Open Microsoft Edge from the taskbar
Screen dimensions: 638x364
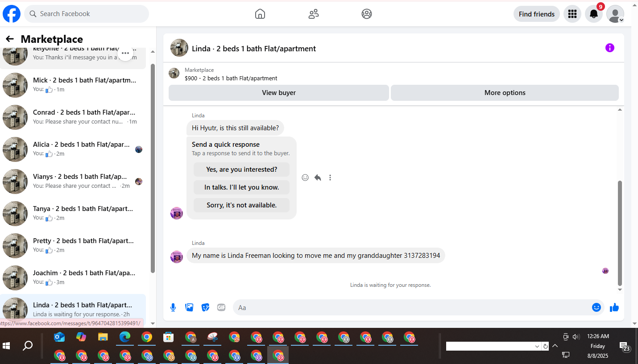click(125, 337)
